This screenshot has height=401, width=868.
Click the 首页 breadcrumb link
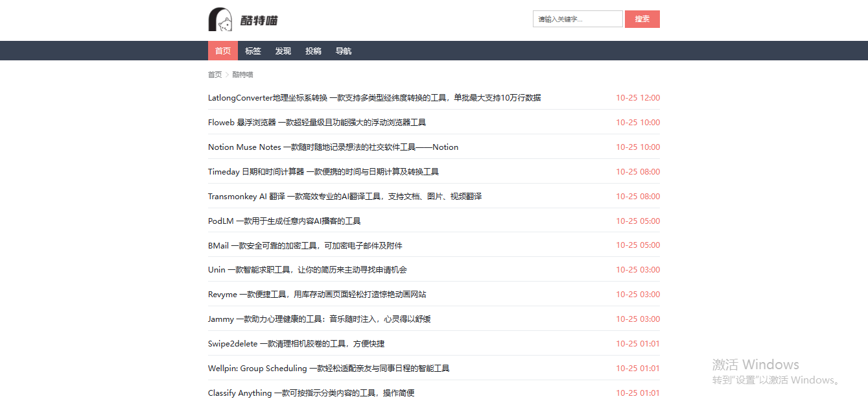215,75
